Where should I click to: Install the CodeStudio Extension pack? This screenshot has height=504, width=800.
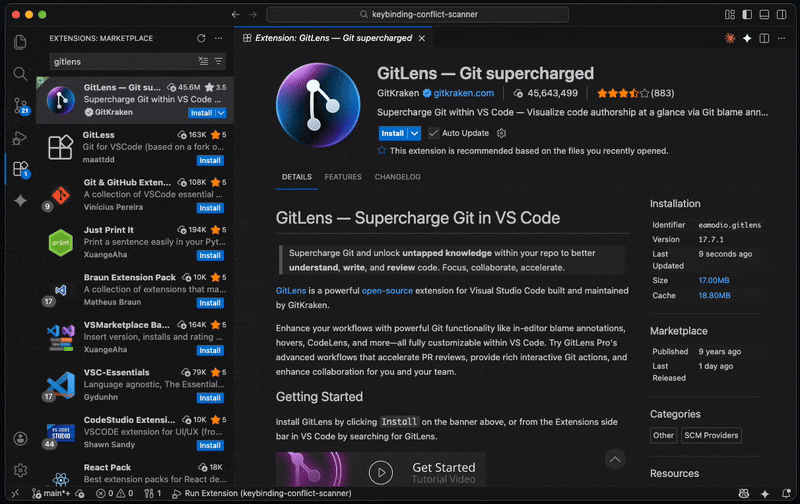[x=210, y=445]
